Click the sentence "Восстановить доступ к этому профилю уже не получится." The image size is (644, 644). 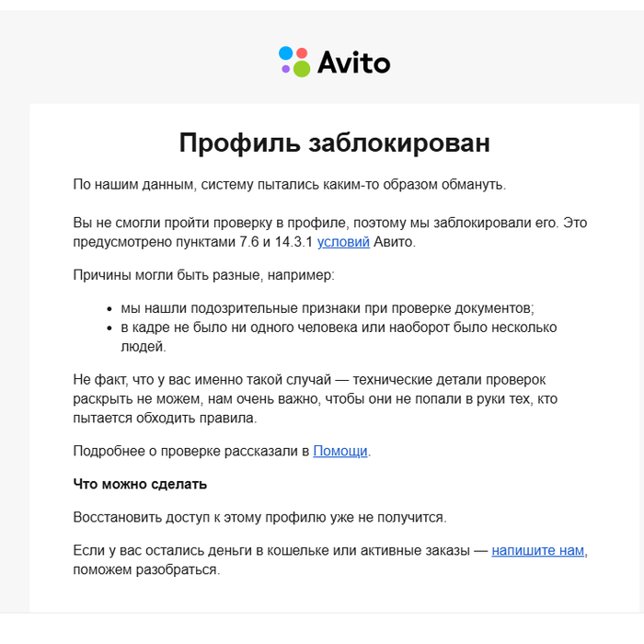[x=259, y=517]
